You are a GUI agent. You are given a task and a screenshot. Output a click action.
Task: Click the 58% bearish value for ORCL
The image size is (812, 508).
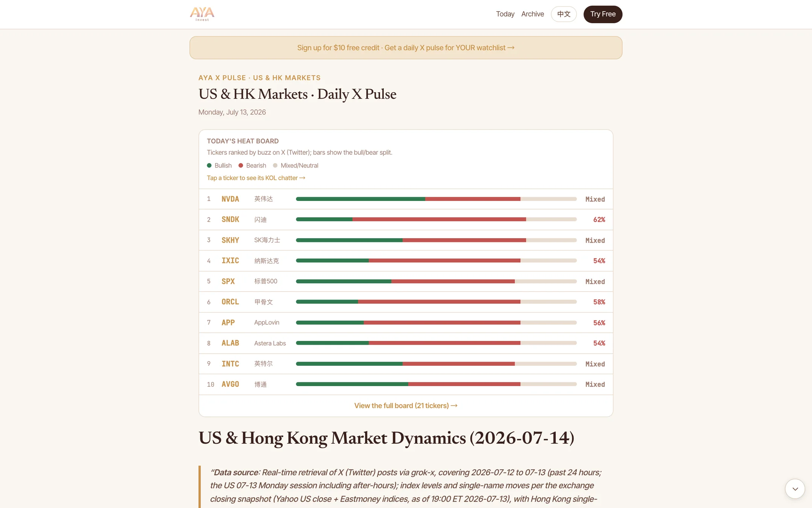[599, 302]
